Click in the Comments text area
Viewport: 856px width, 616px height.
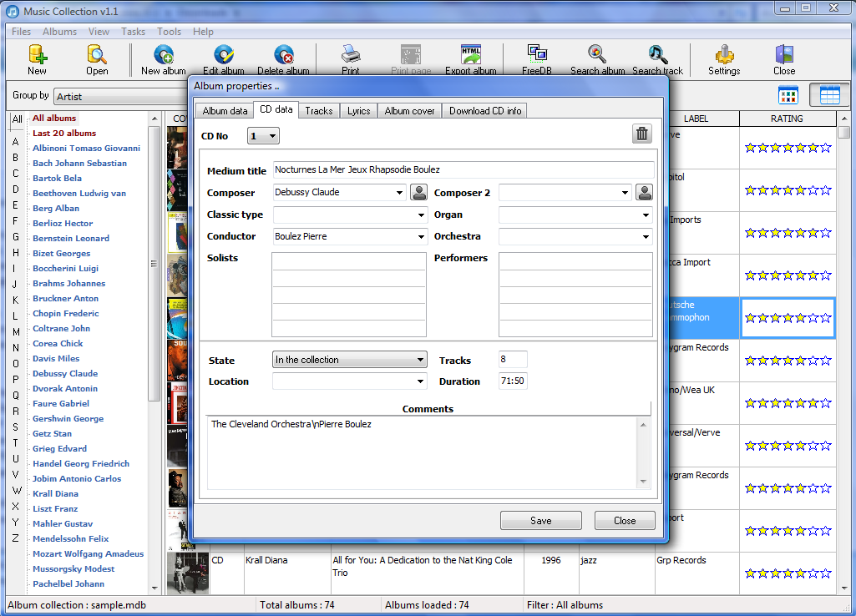423,452
